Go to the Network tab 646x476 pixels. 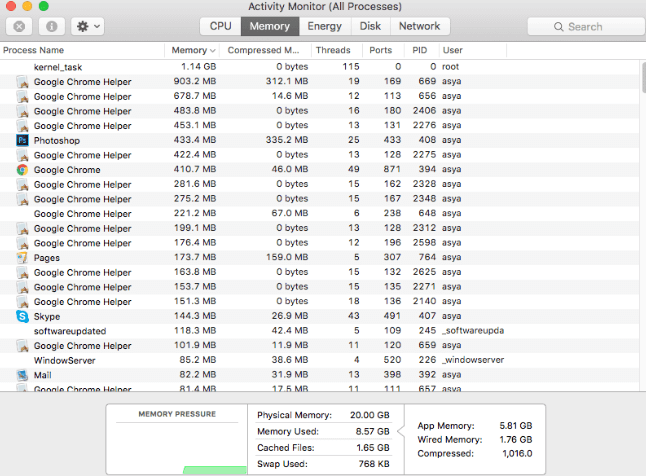click(420, 26)
